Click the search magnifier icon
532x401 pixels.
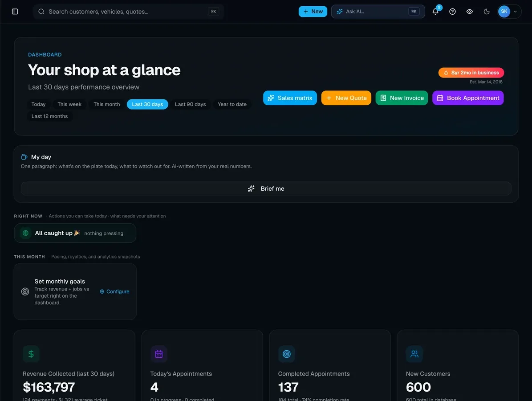41,12
